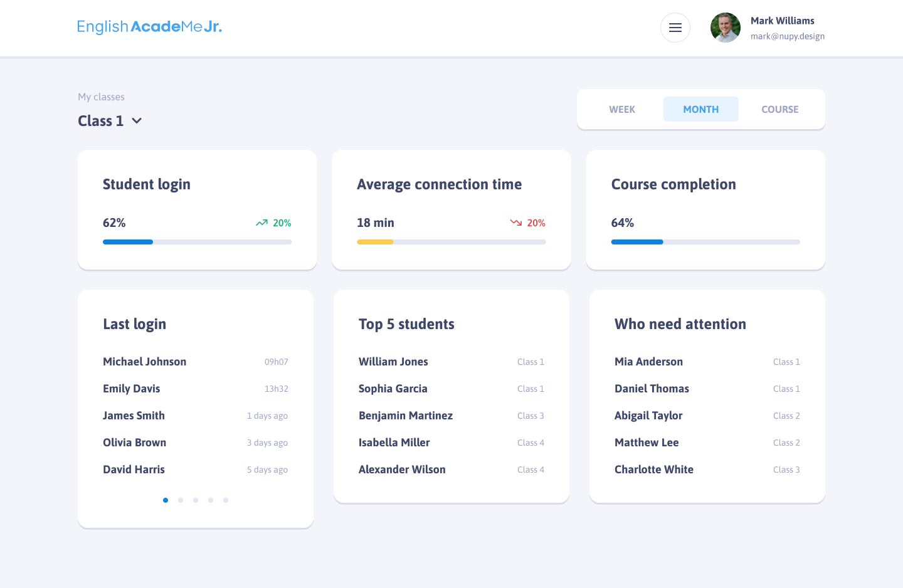Select the MONTH tab

coord(700,110)
